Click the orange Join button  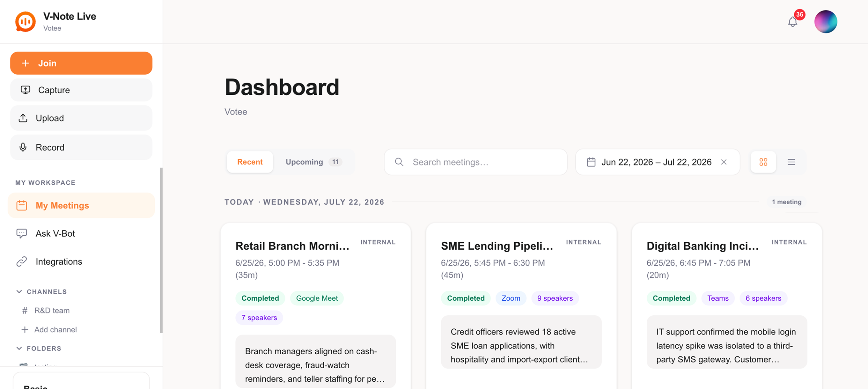pos(81,63)
